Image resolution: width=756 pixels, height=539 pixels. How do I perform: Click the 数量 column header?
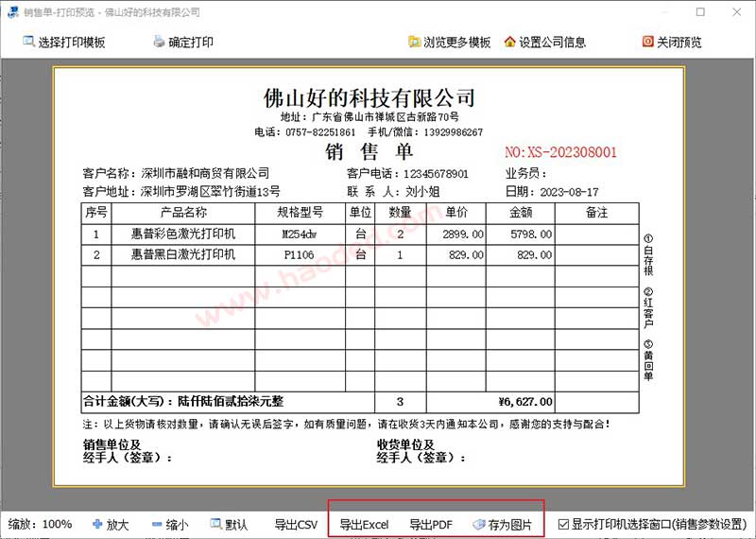[x=400, y=213]
